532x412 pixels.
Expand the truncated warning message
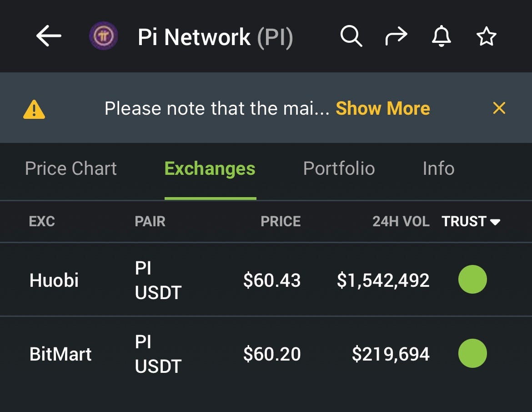coord(382,108)
